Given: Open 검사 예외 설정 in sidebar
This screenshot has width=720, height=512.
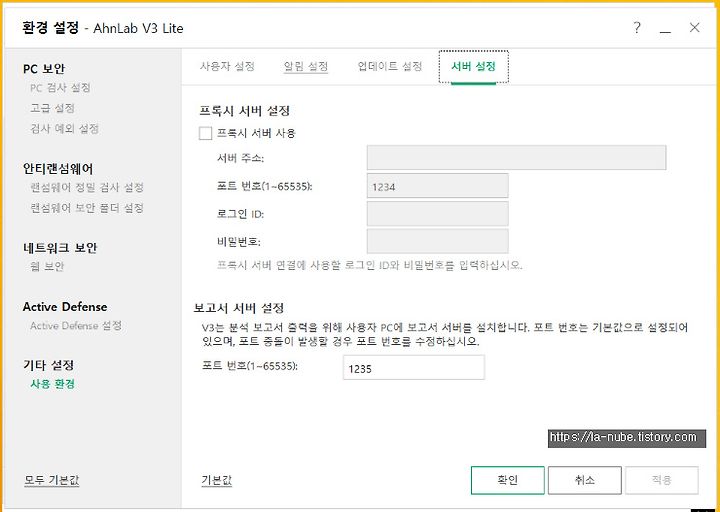Looking at the screenshot, I should 64,129.
